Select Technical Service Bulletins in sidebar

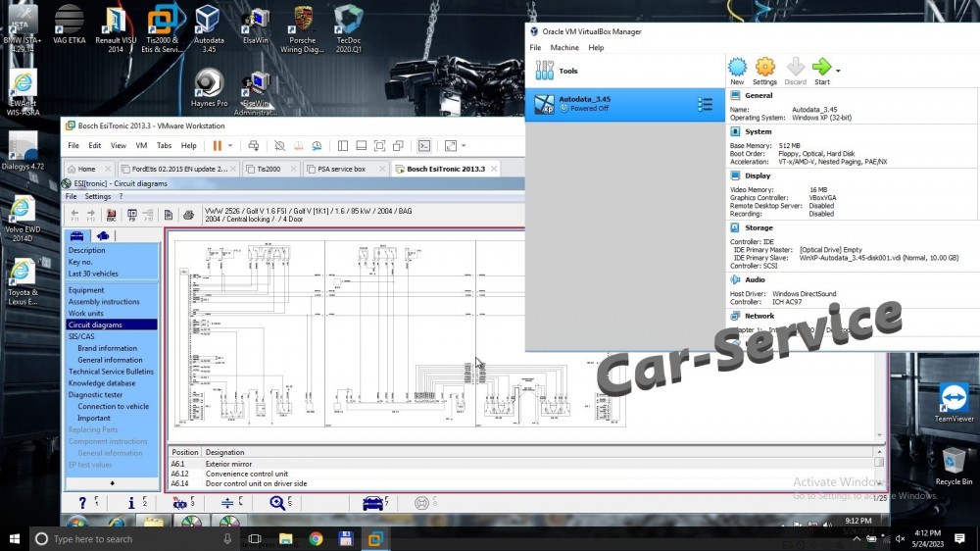click(x=111, y=372)
